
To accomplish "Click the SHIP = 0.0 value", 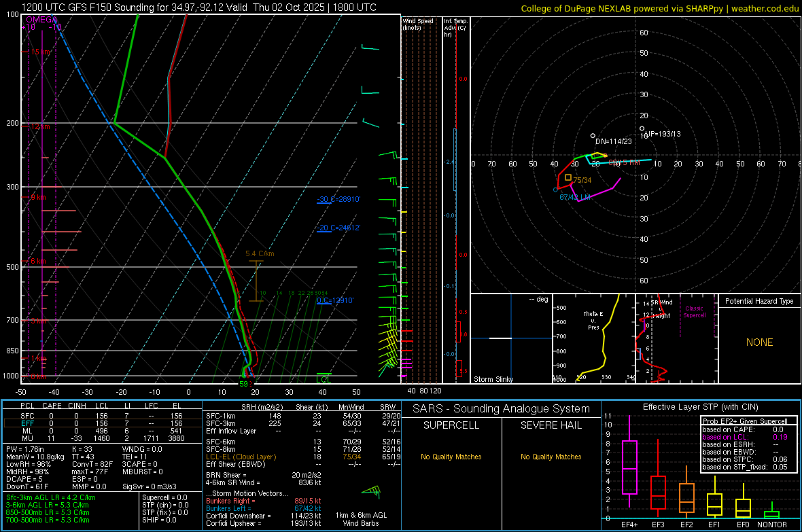I will click(159, 520).
